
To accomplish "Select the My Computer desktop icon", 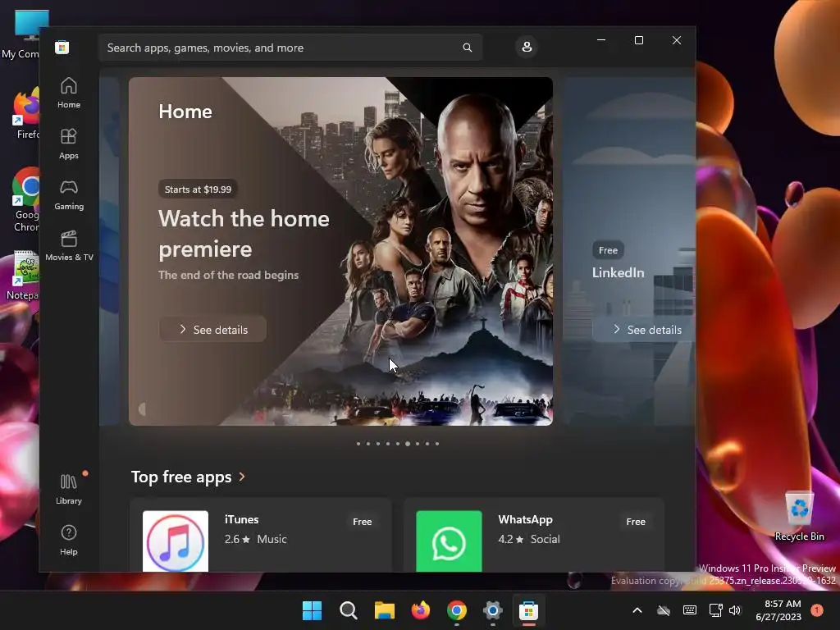I will [x=20, y=34].
